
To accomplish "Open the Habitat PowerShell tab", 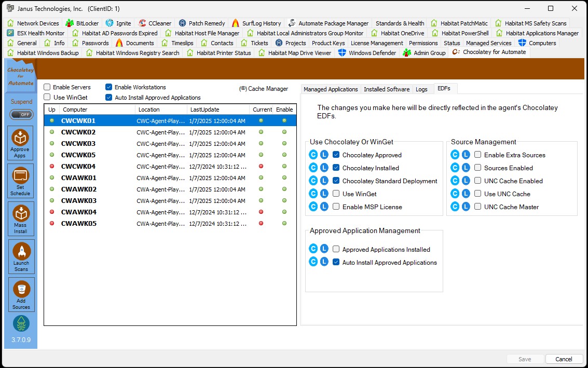I will (x=460, y=33).
